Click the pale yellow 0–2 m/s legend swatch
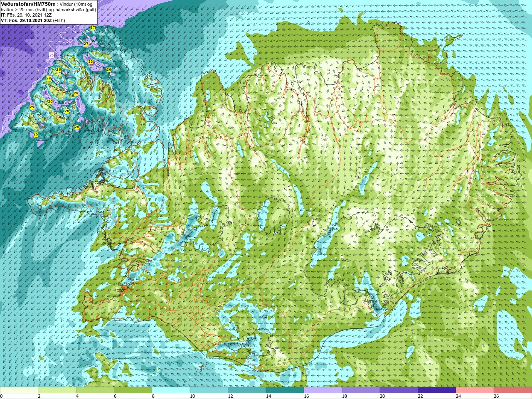 pos(19,390)
